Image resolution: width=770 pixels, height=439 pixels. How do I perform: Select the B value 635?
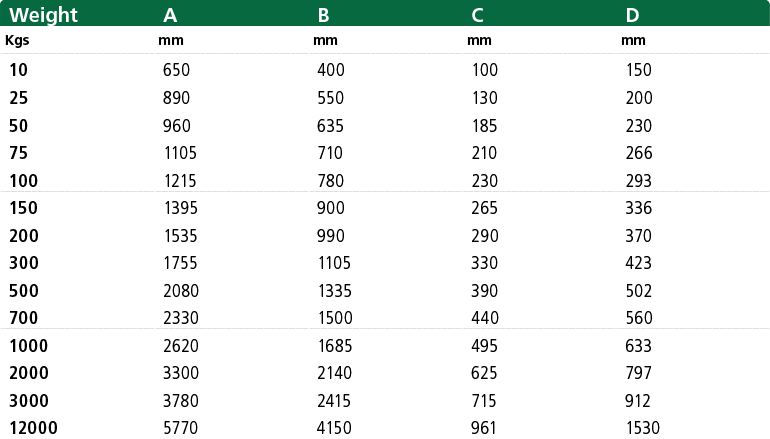[x=330, y=126]
